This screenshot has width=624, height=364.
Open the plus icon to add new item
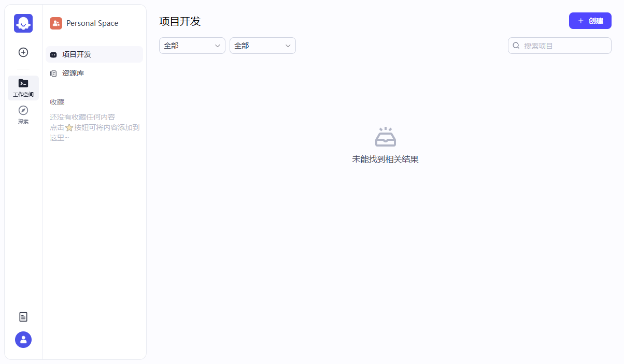23,52
